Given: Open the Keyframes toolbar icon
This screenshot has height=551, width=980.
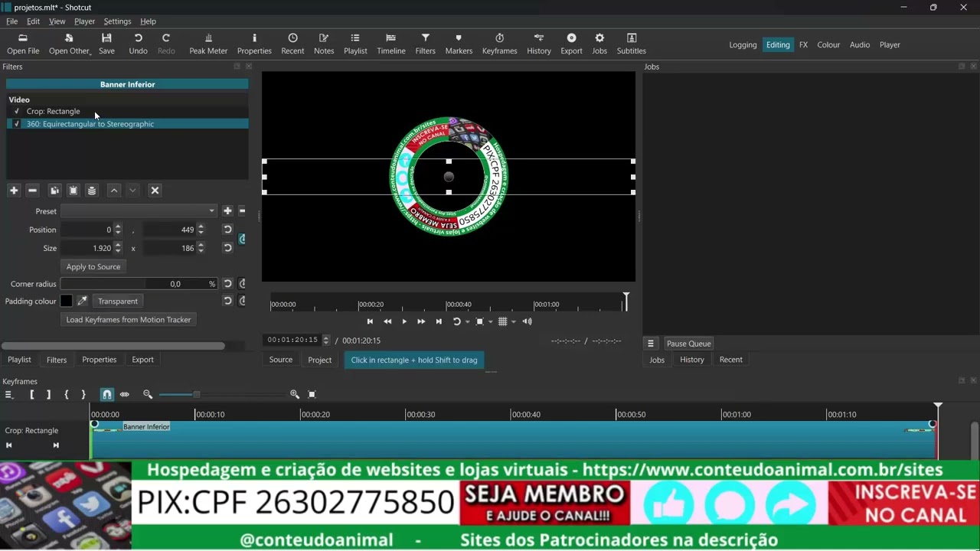Looking at the screenshot, I should (500, 44).
